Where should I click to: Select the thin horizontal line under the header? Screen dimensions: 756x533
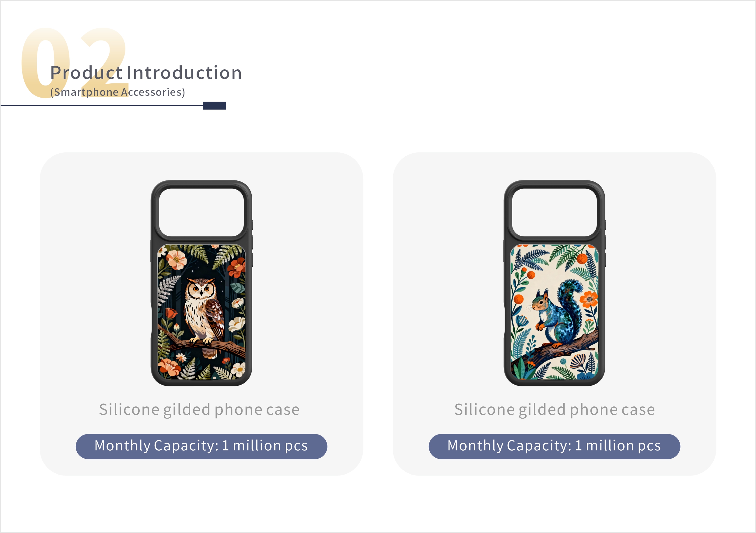point(102,106)
